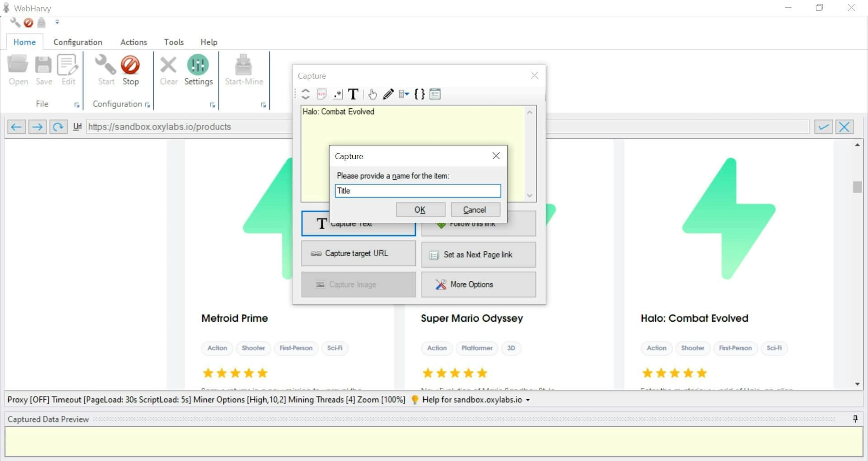Open the Configuration ribbon tab
The image size is (868, 461).
[x=78, y=42]
